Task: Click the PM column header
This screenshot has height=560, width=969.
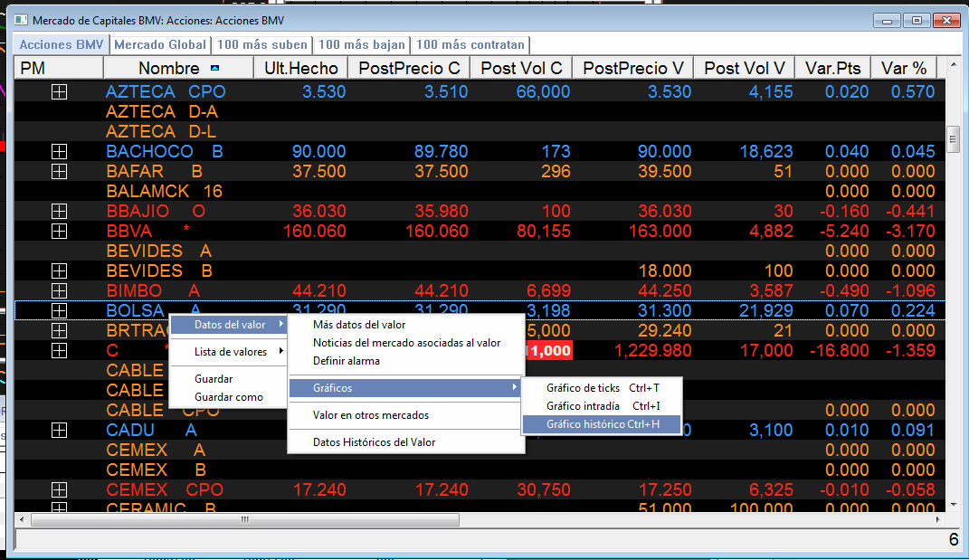Action: pos(59,68)
